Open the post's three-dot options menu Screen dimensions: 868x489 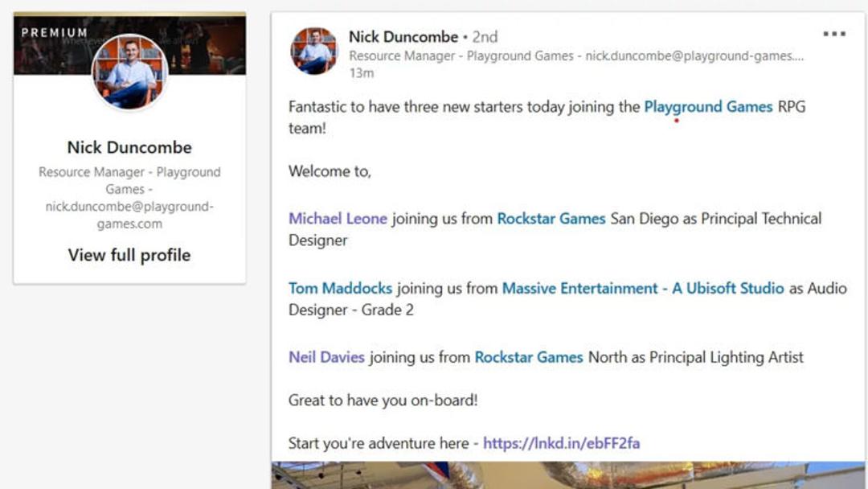pyautogui.click(x=833, y=34)
